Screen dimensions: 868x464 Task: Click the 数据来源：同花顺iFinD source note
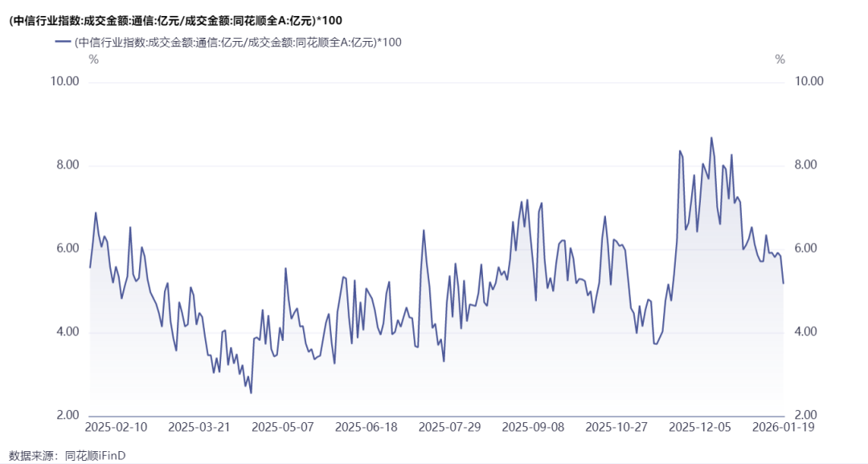pyautogui.click(x=68, y=456)
